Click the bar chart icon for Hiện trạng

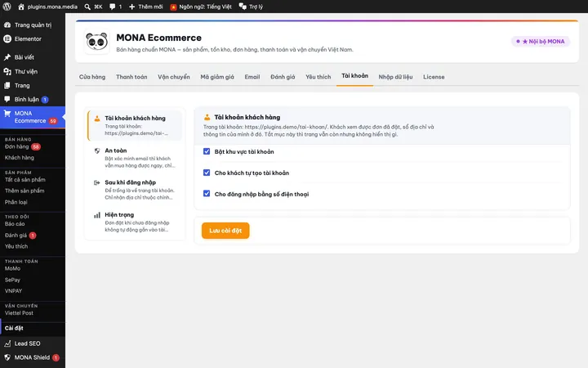pos(96,215)
